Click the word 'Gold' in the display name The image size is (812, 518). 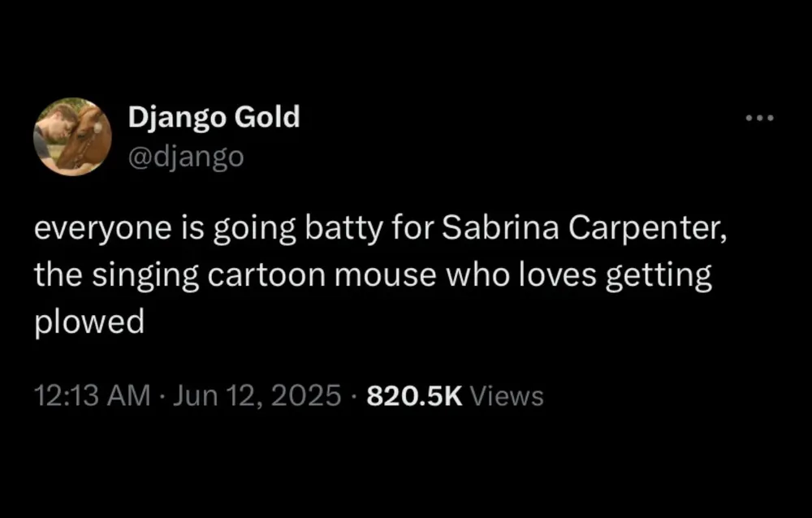266,119
